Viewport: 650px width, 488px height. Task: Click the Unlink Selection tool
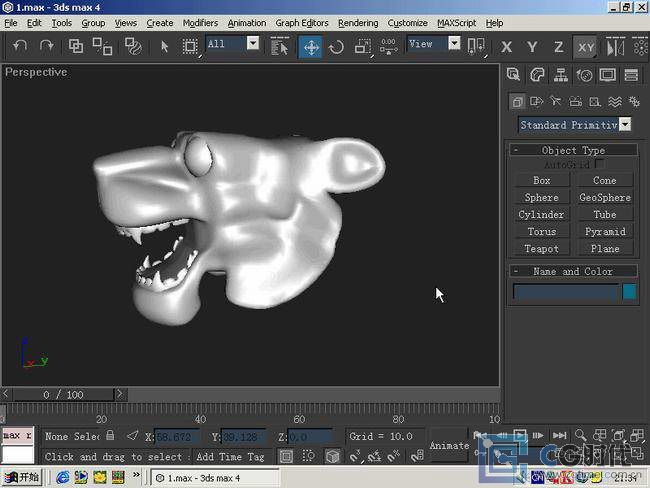pos(102,46)
